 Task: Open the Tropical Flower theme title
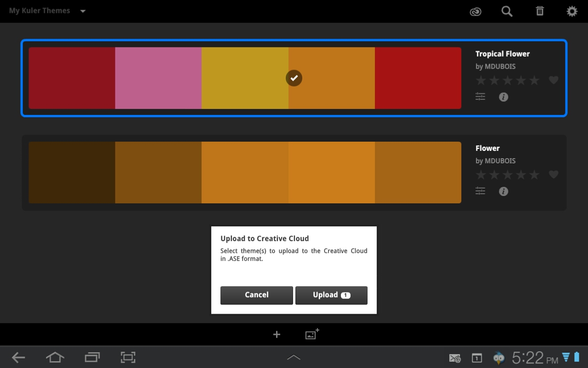pos(503,54)
